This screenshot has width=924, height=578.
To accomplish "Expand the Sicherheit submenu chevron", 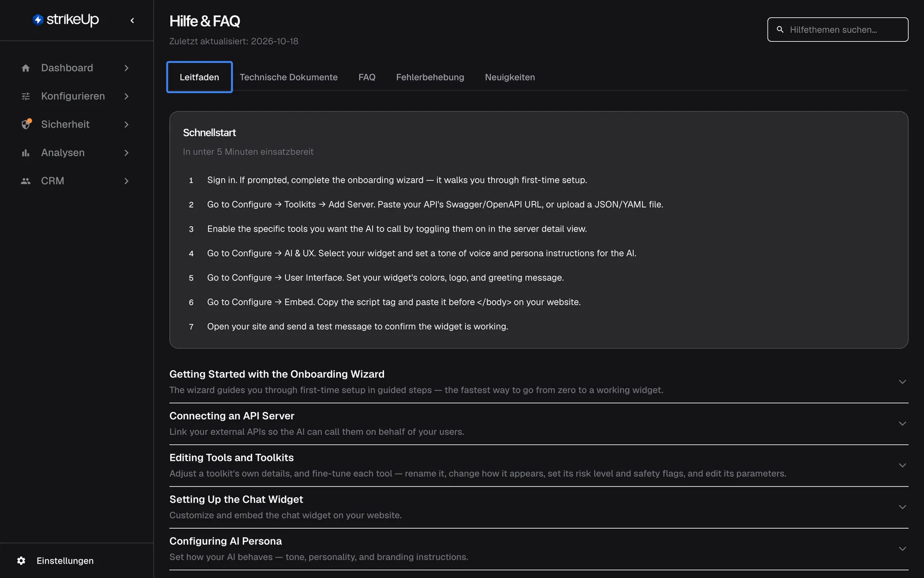I will coord(126,124).
